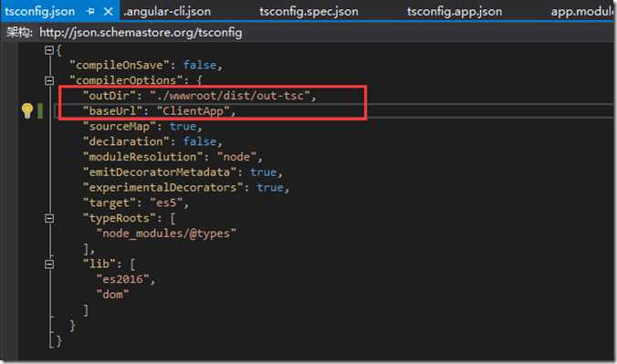Click the "compilerOptions" key

(x=126, y=80)
